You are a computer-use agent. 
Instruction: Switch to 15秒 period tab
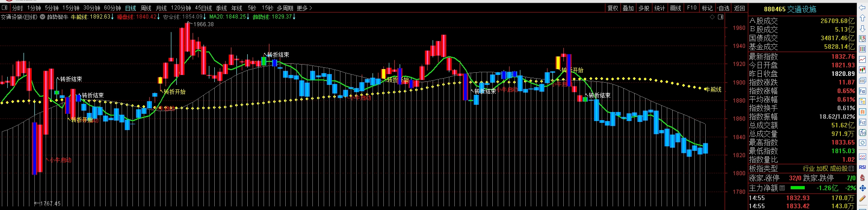click(268, 8)
